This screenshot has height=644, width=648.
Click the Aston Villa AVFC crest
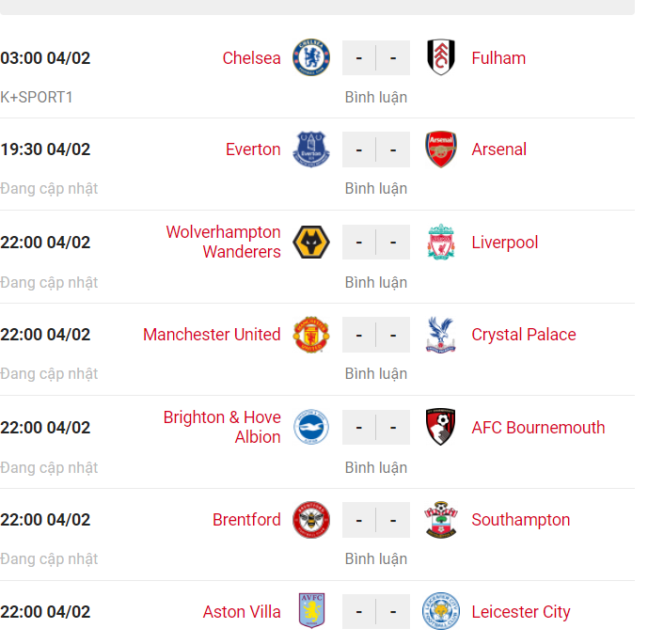click(x=311, y=611)
